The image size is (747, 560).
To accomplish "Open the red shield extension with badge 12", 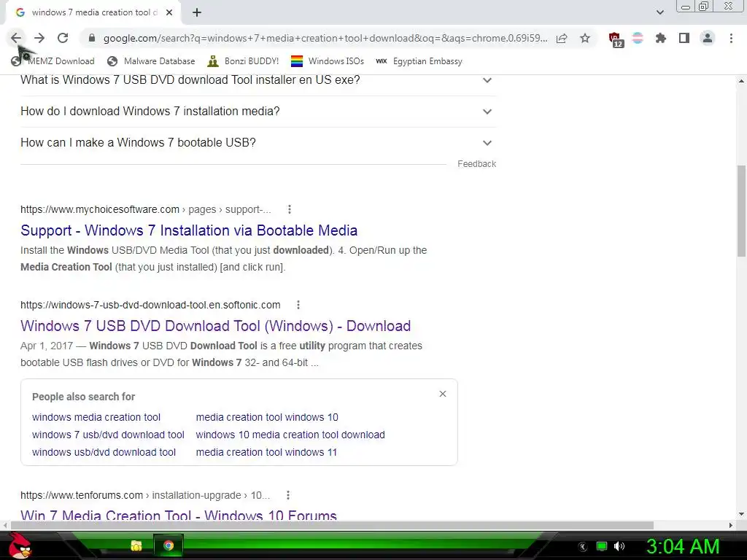I will tap(616, 39).
